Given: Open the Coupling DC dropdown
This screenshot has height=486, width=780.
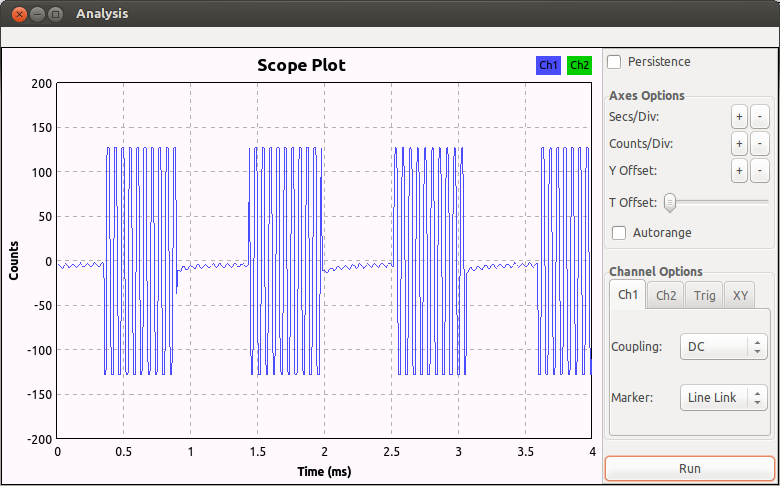Looking at the screenshot, I should click(723, 346).
